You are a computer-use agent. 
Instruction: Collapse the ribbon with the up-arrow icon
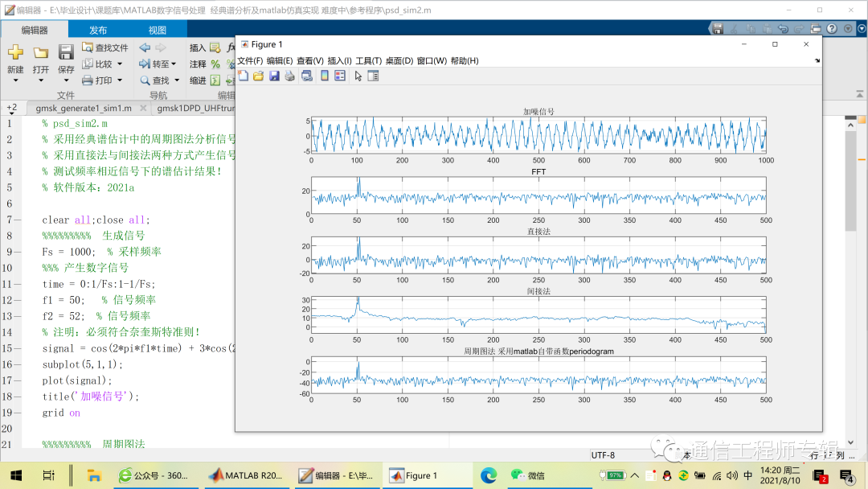[860, 95]
